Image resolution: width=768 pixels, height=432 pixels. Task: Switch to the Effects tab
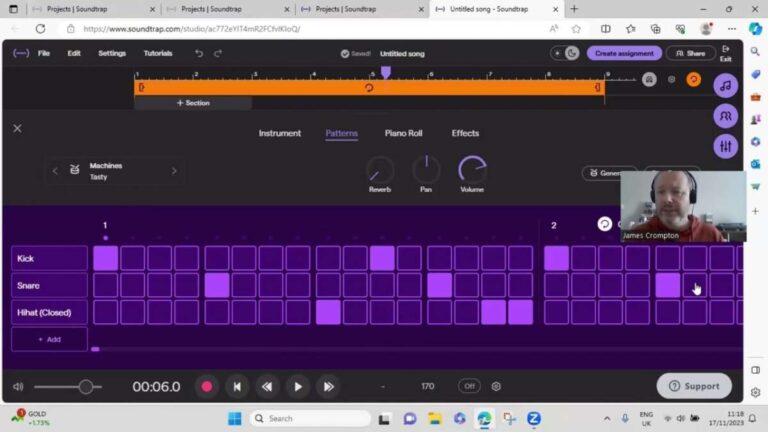pyautogui.click(x=465, y=133)
